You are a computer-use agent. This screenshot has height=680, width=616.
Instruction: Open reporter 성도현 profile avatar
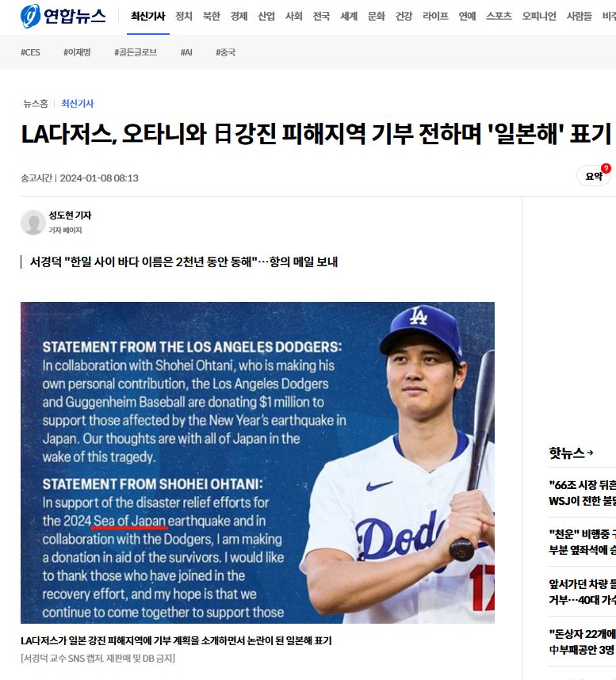(x=33, y=223)
